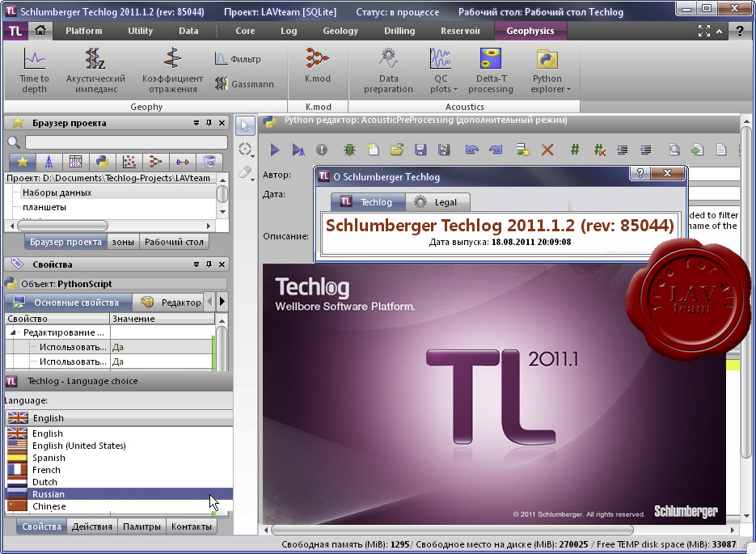The height and width of the screenshot is (554, 756).
Task: Select the Python scripts filter in project browser
Action: [x=102, y=162]
